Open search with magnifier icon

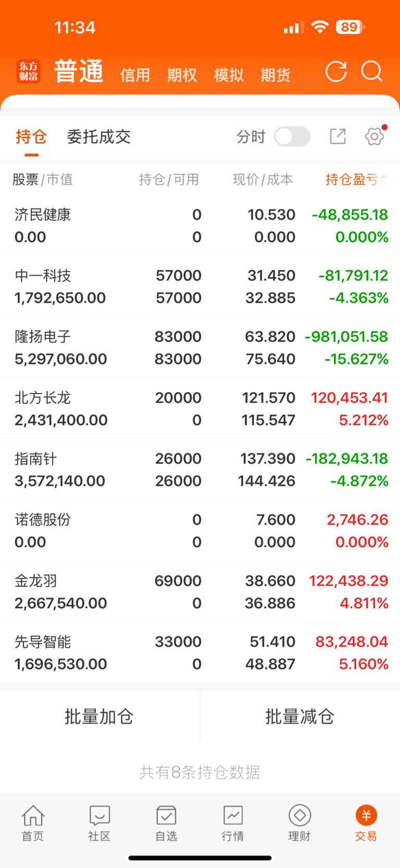pos(372,71)
